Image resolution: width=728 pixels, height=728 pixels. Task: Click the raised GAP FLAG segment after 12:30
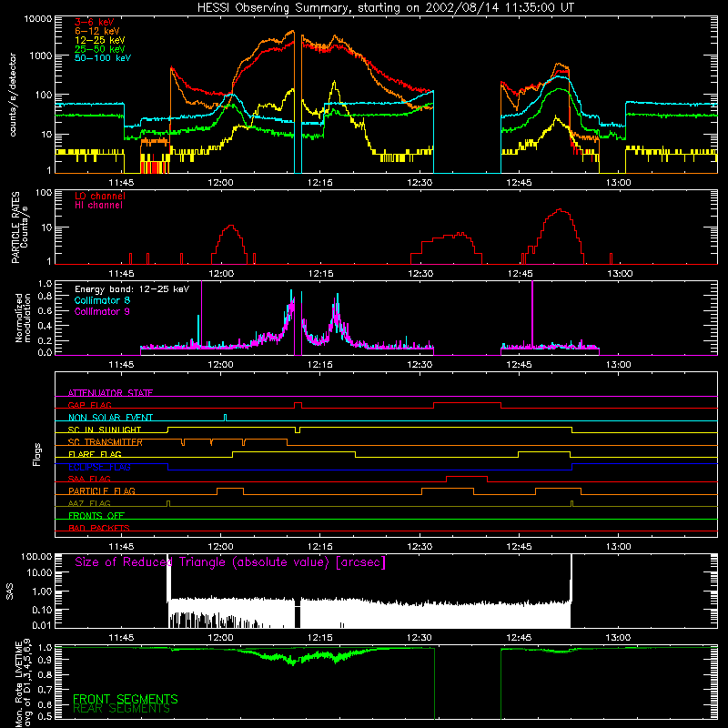[467, 403]
